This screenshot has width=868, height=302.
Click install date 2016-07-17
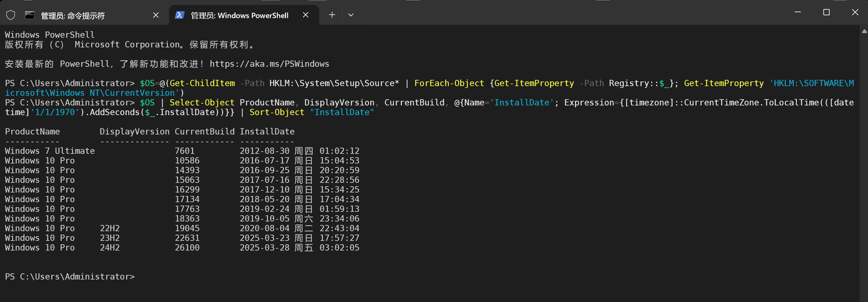[264, 161]
